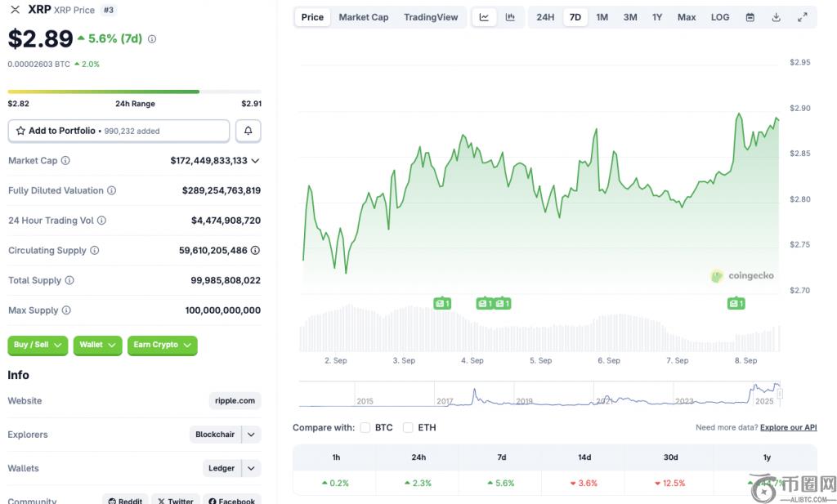The height and width of the screenshot is (504, 837).
Task: Enable BTC comparison checkbox
Action: [x=365, y=427]
